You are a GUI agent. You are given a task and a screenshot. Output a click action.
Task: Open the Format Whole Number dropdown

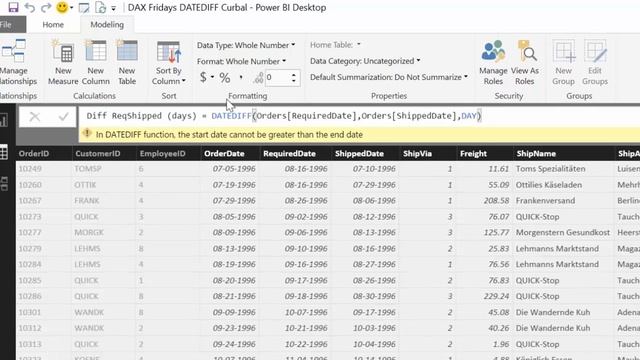[x=241, y=61]
